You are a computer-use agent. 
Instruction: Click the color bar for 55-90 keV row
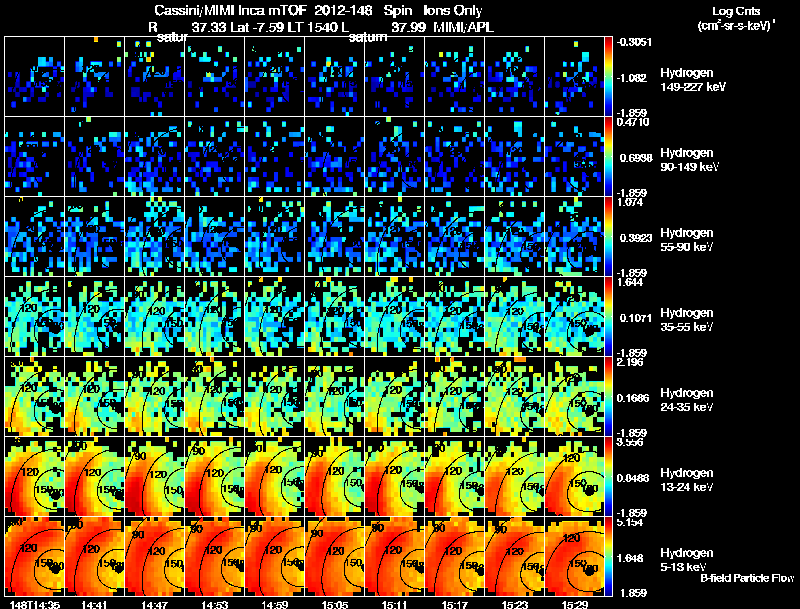[x=608, y=237]
